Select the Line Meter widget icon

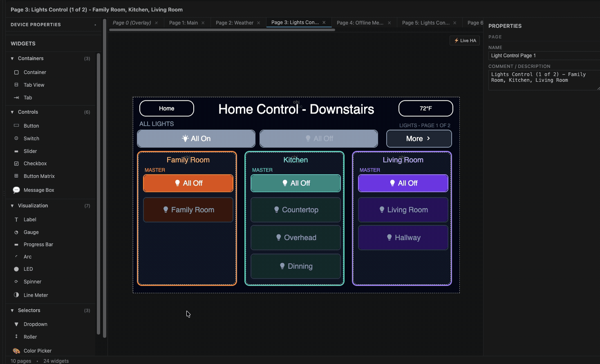(x=16, y=295)
